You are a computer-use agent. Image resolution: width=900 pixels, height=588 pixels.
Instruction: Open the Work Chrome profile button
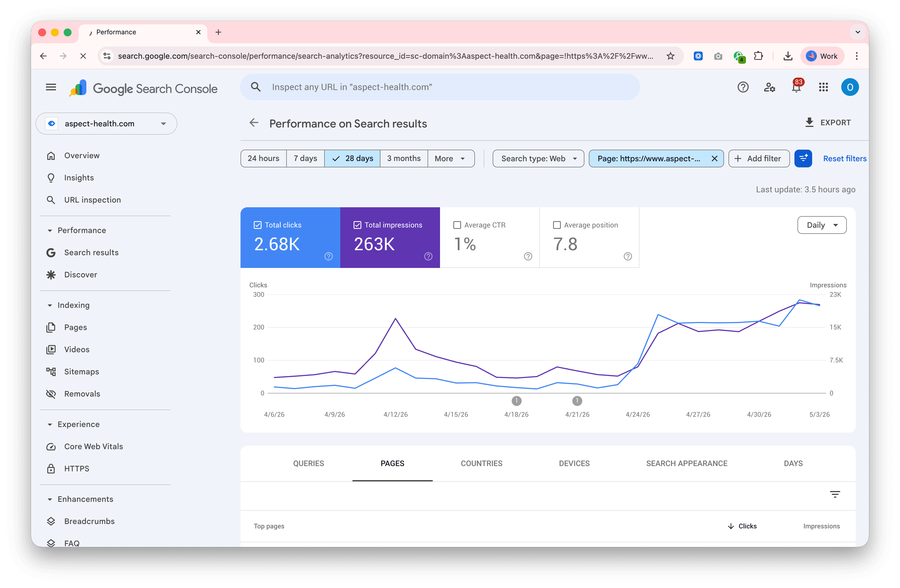[x=822, y=56]
